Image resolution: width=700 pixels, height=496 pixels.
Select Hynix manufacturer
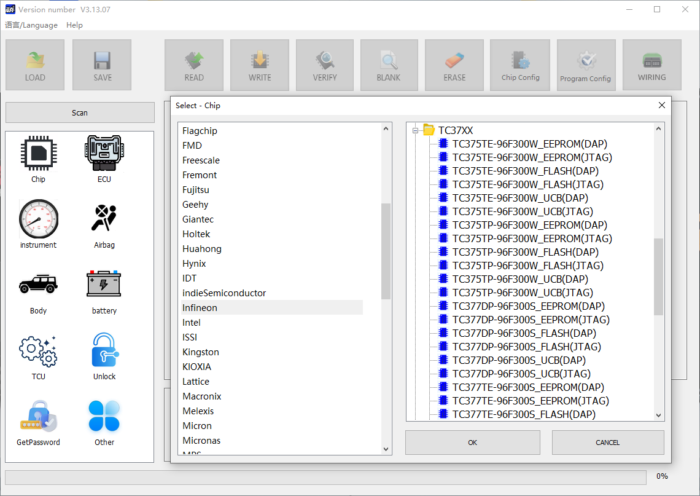tap(194, 263)
